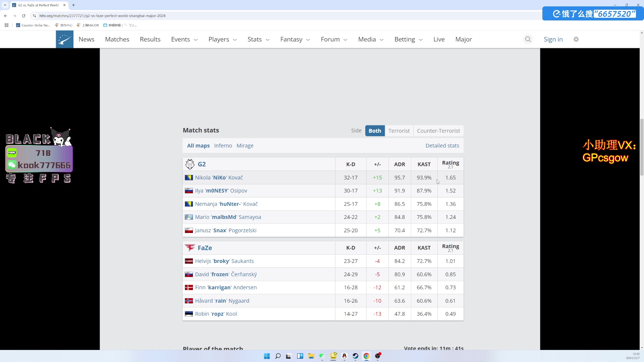This screenshot has width=644, height=362.
Task: Open the browser tab search dropdown
Action: pos(5,5)
